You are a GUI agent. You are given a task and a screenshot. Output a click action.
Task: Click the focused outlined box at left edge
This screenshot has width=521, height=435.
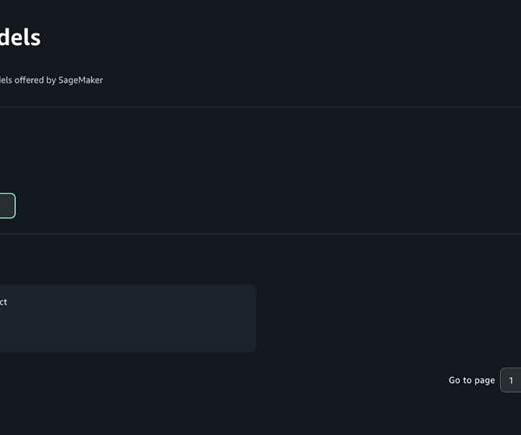tap(7, 206)
